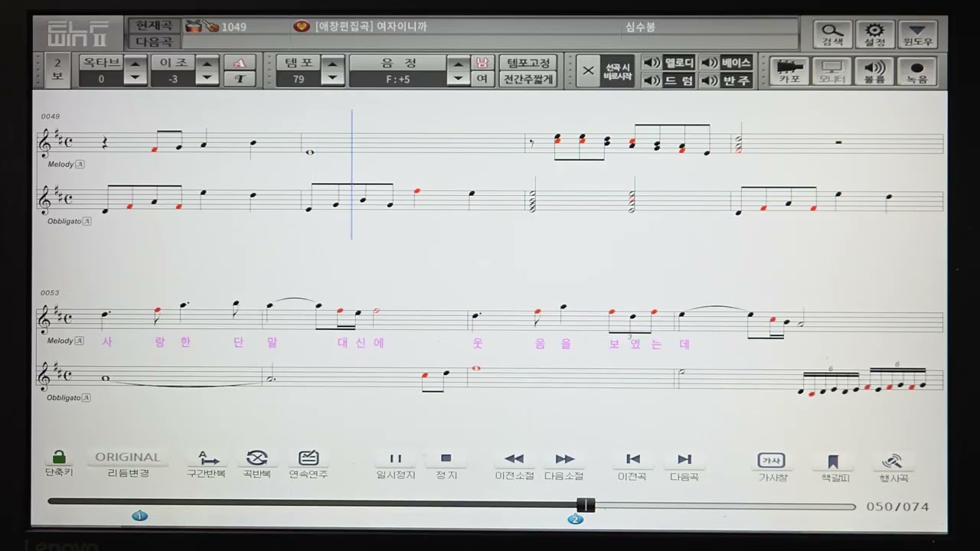Click the song progress slider handle
Image resolution: width=980 pixels, height=551 pixels.
[586, 505]
